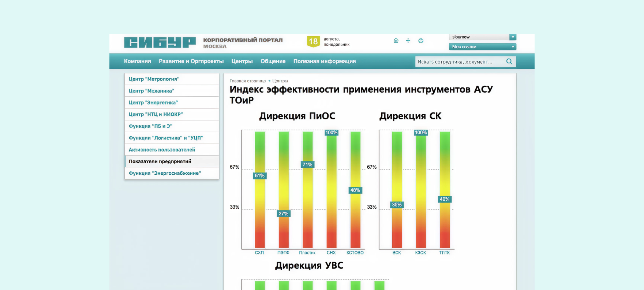
Task: Click the 100% marker on КЗСК bar
Action: click(x=421, y=133)
